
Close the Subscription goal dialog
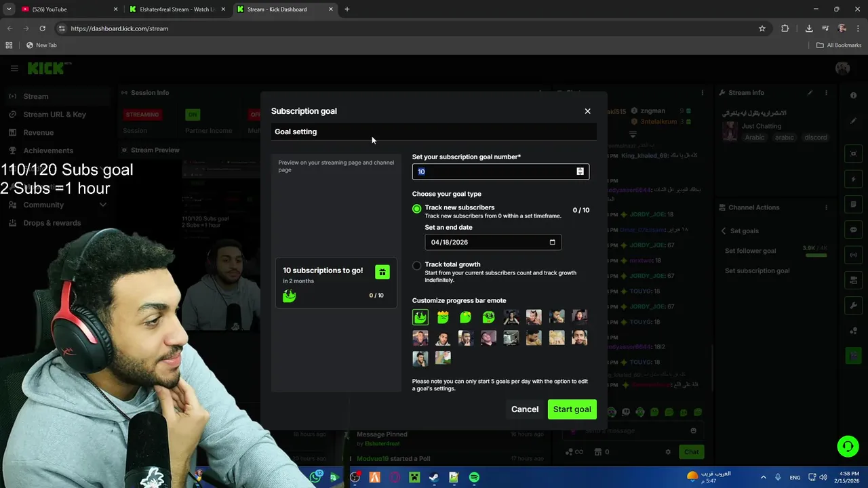[587, 111]
